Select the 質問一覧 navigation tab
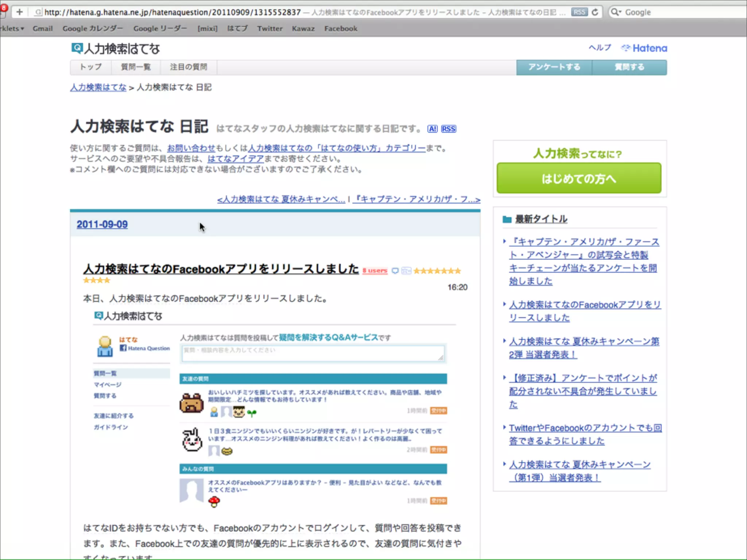Screen dimensions: 747x560 pos(136,67)
